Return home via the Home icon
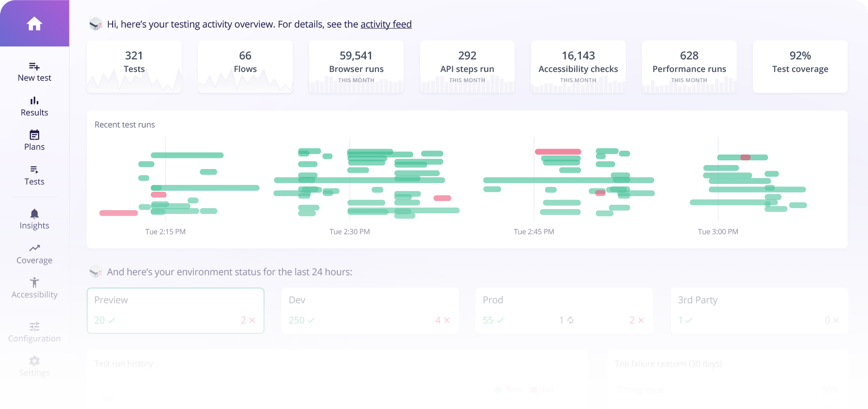 point(34,23)
